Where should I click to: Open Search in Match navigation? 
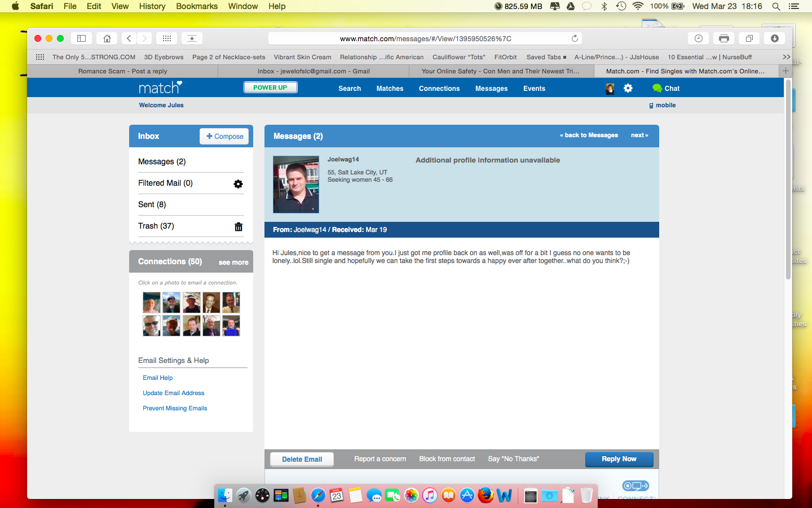point(350,89)
